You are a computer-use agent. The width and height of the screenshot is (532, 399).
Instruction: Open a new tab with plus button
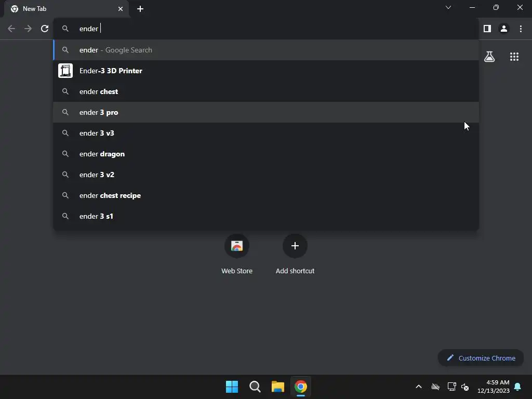click(140, 9)
